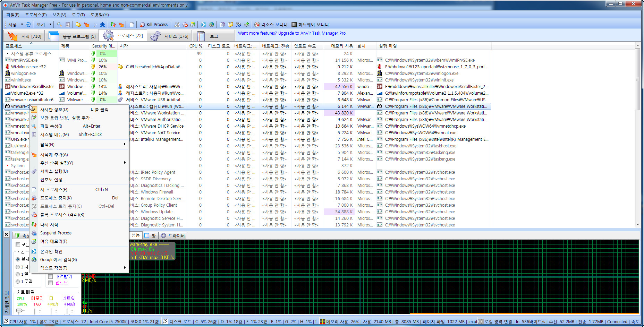Choose 프로세스 중지(K) in context menu

coord(79,198)
